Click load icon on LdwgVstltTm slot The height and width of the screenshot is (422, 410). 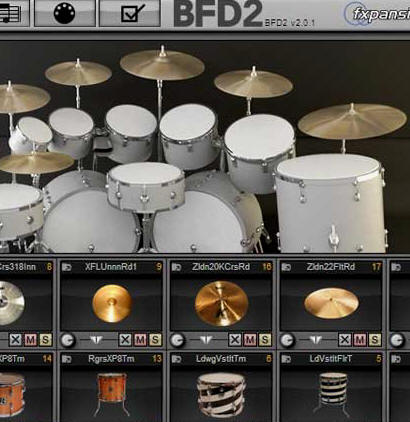click(176, 359)
